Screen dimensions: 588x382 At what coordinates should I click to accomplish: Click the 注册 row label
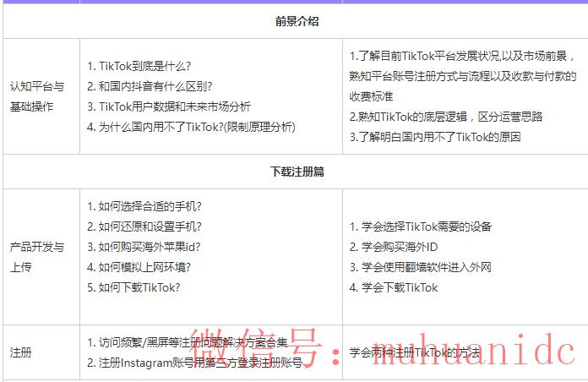click(x=20, y=352)
